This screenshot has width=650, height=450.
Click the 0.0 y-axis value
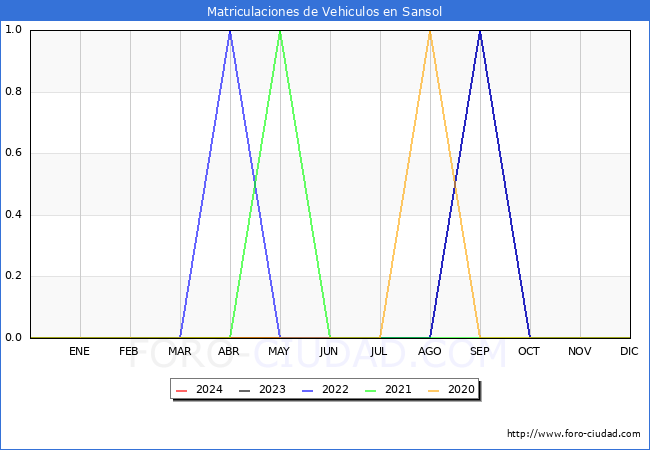tap(13, 337)
